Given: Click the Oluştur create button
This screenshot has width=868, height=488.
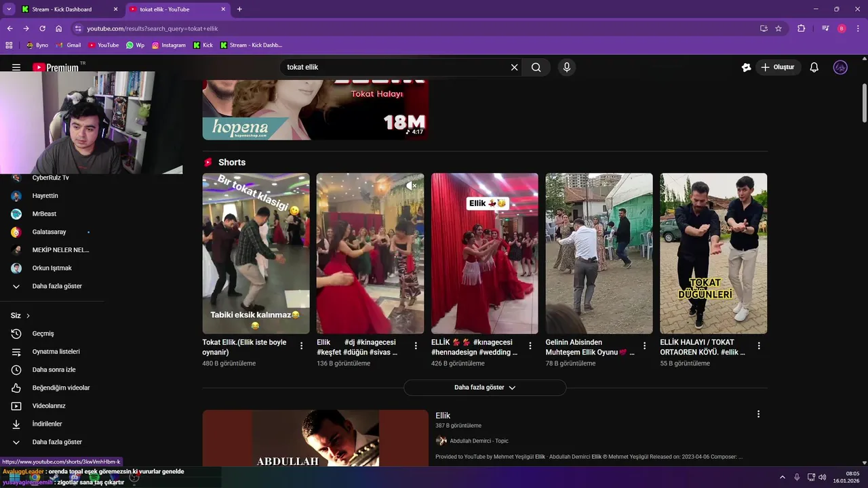Looking at the screenshot, I should click(x=778, y=67).
